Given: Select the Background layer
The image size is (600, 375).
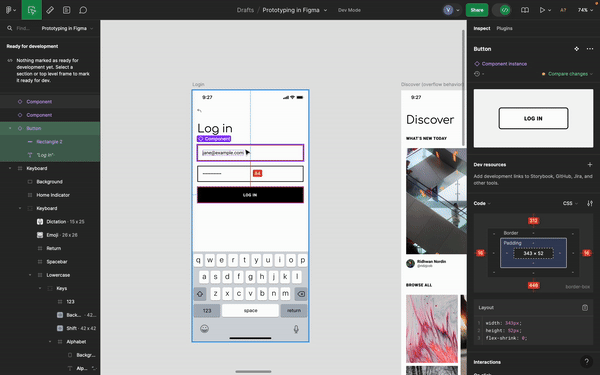Looking at the screenshot, I should 50,182.
